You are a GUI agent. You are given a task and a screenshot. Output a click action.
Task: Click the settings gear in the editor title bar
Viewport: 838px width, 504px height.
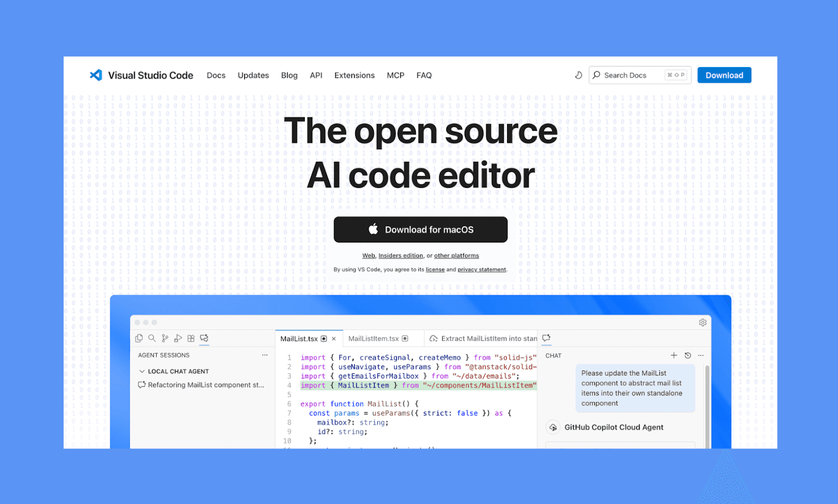(703, 322)
